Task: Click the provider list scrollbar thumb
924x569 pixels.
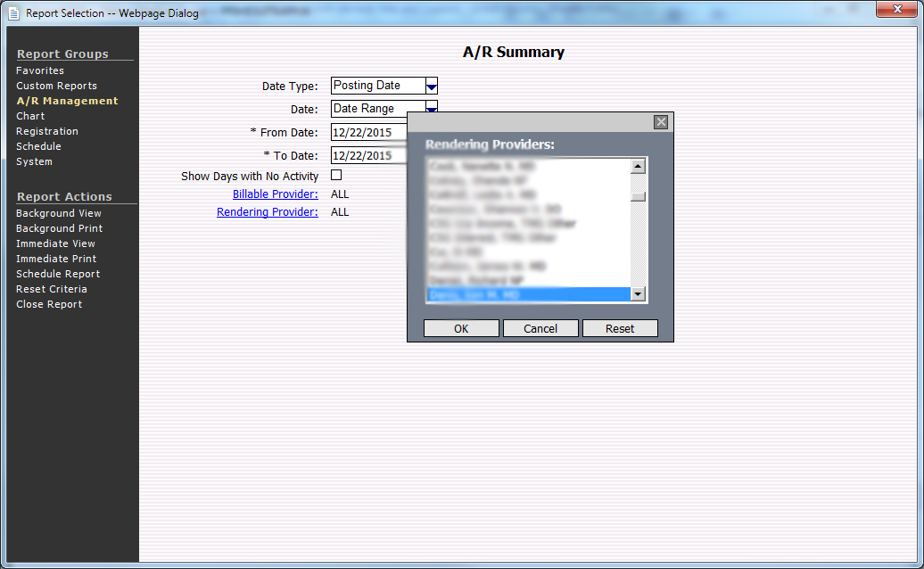Action: (638, 197)
